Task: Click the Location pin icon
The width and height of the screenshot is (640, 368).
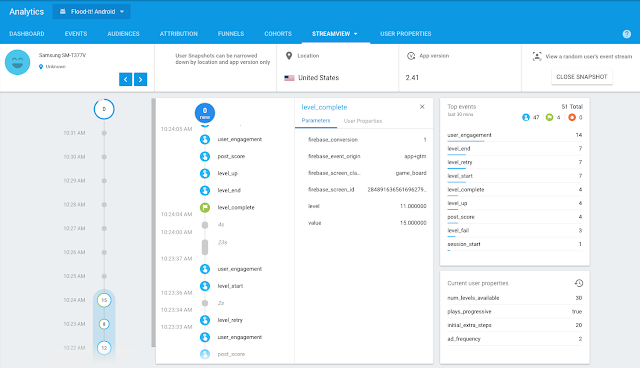Action: 289,56
